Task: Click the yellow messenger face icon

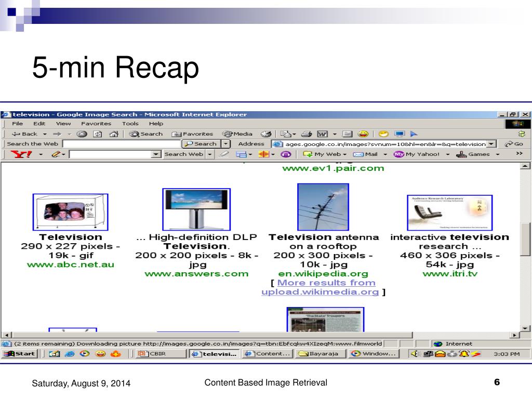Action: 383,134
